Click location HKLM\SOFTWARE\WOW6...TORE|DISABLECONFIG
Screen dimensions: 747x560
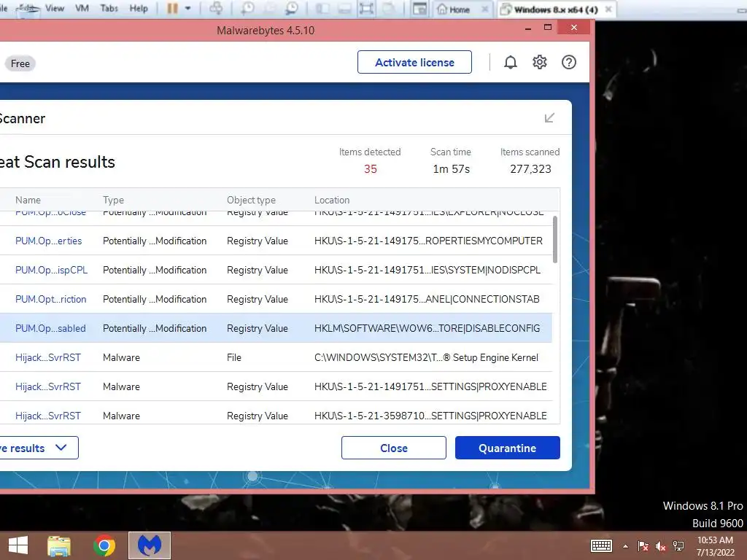427,328
